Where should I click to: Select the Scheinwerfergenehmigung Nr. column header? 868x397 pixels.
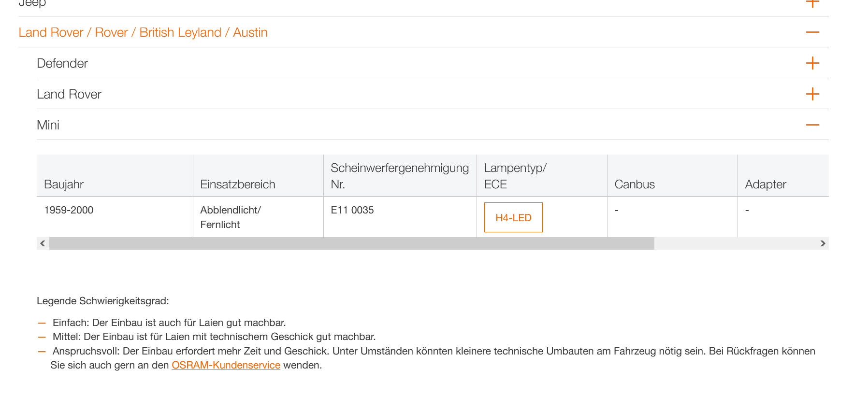pyautogui.click(x=399, y=176)
